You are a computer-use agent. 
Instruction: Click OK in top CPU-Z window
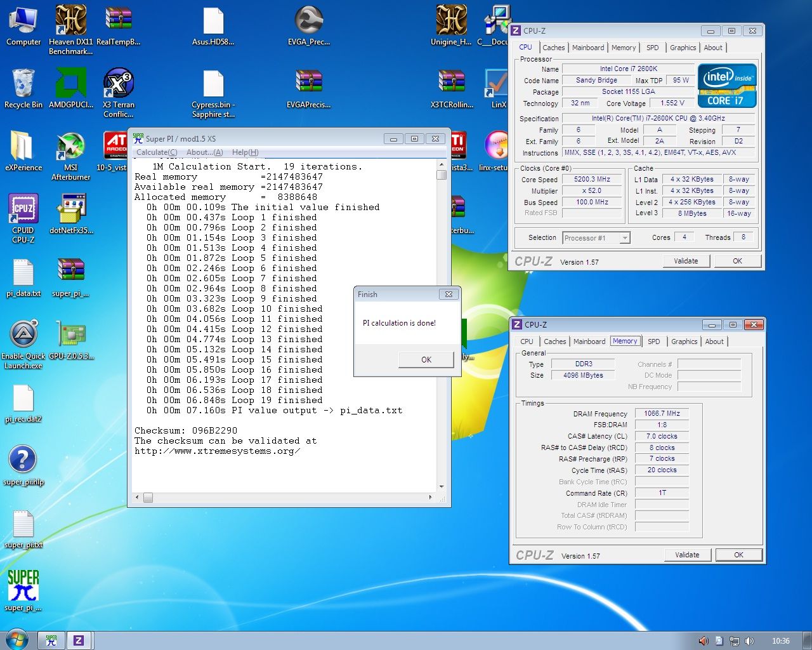pyautogui.click(x=737, y=261)
